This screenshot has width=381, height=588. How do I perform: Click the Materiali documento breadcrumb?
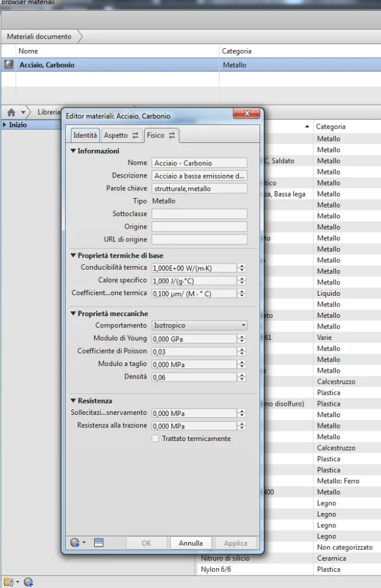click(x=39, y=36)
